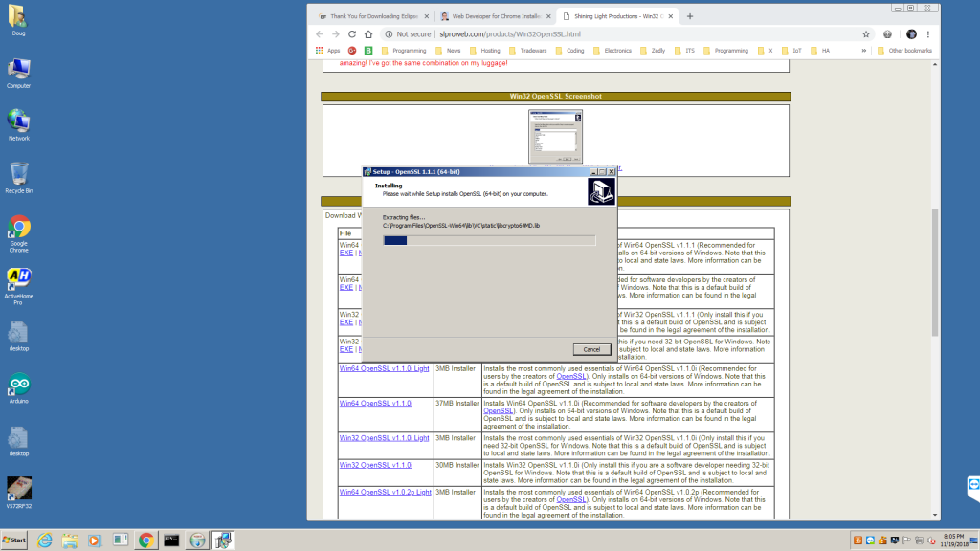Open Internet Explorer from the taskbar

tap(45, 540)
